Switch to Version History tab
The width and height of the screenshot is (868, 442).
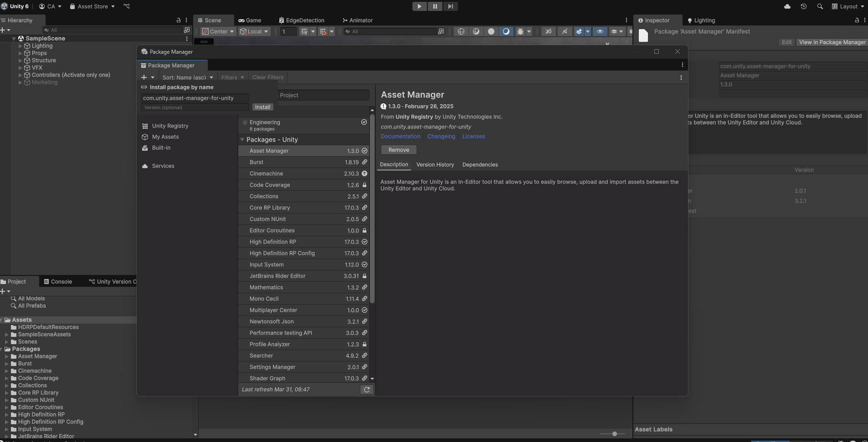pyautogui.click(x=435, y=165)
